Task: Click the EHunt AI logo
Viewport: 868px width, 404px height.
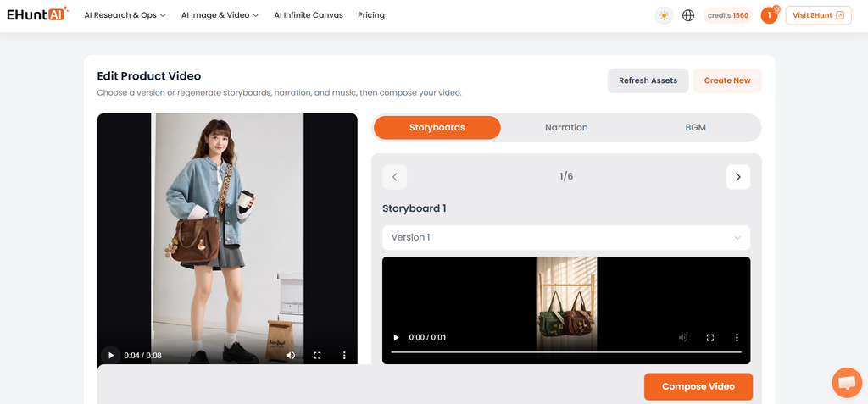Action: [x=37, y=14]
